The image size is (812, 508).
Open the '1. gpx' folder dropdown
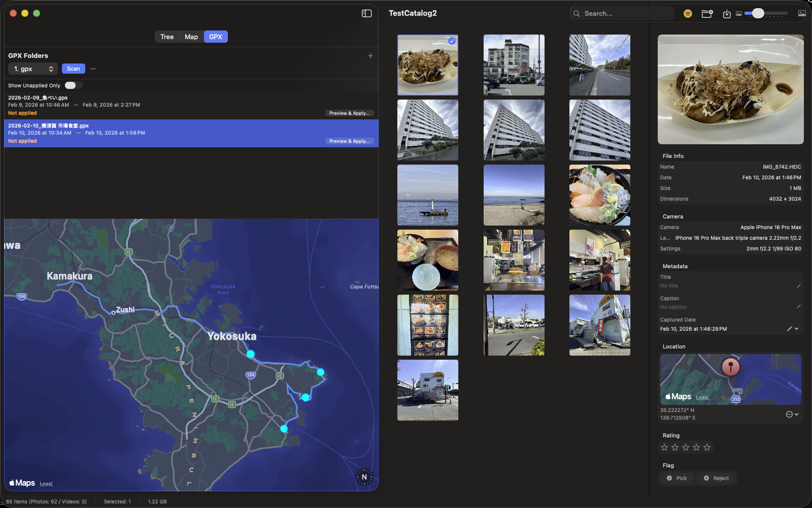tap(32, 69)
